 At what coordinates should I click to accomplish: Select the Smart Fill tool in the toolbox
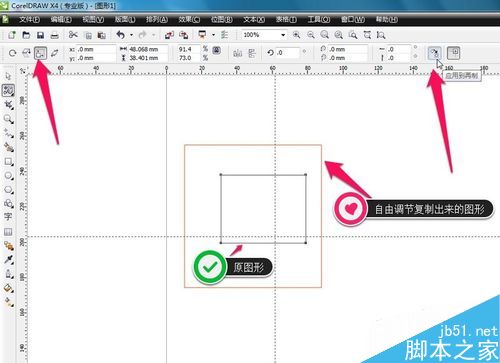click(8, 147)
